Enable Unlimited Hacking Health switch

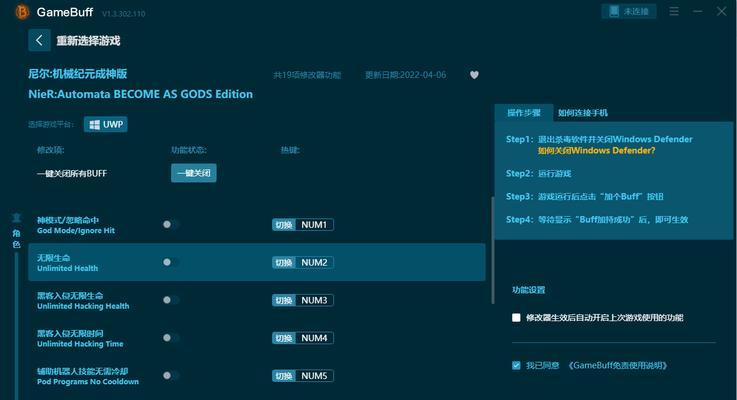[x=171, y=300]
